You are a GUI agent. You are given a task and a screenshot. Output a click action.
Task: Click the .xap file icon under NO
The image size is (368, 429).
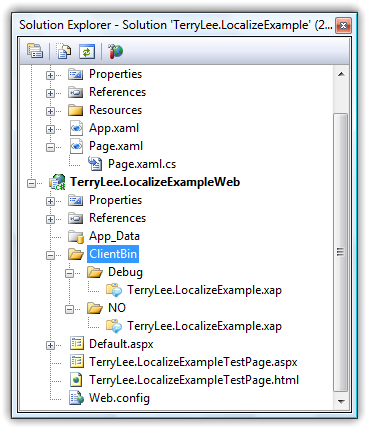point(114,326)
